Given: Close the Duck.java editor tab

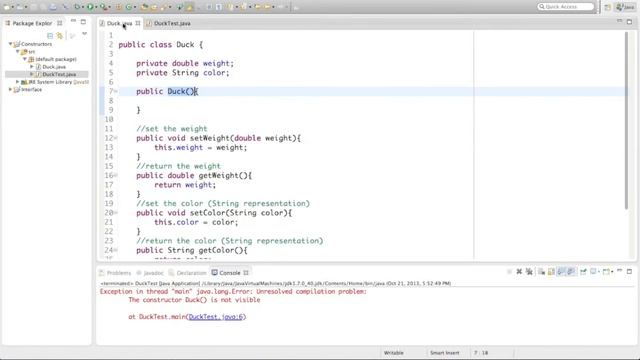Looking at the screenshot, I should (138, 23).
